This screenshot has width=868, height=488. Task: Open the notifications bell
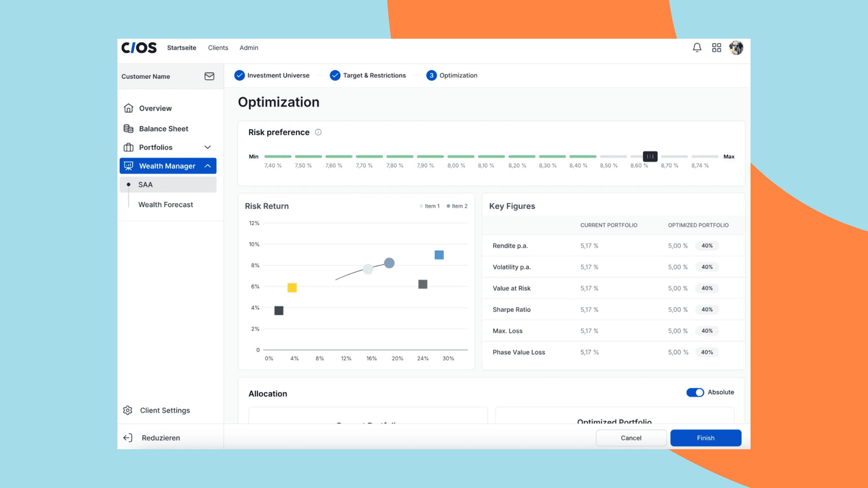pos(697,47)
